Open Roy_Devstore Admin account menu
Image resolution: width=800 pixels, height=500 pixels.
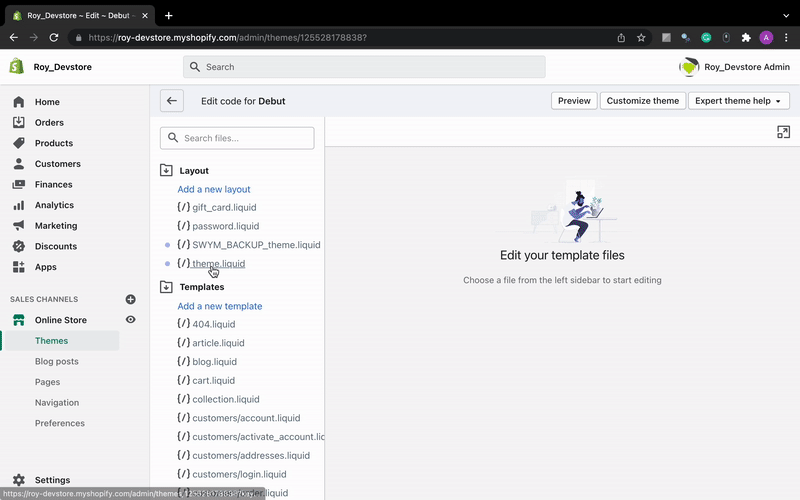click(734, 67)
